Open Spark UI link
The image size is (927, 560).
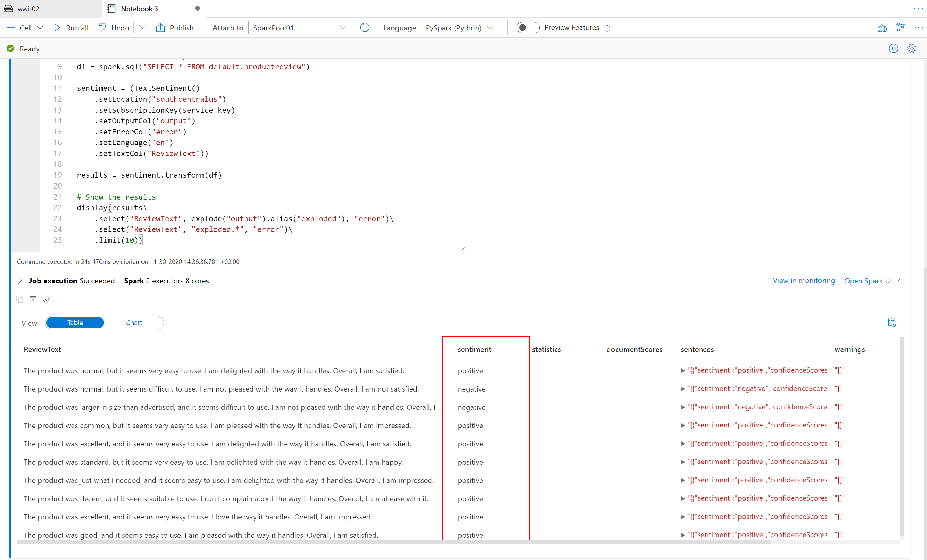872,281
